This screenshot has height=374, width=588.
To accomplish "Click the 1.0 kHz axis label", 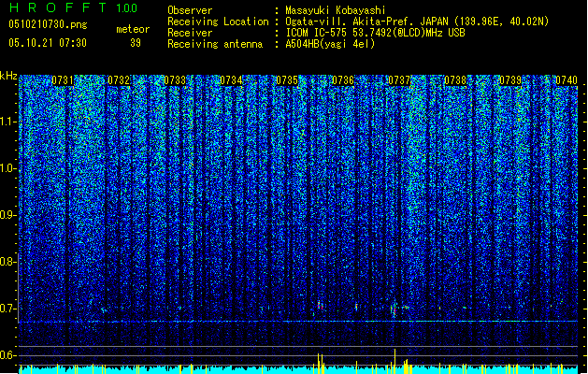I will click(x=7, y=168).
